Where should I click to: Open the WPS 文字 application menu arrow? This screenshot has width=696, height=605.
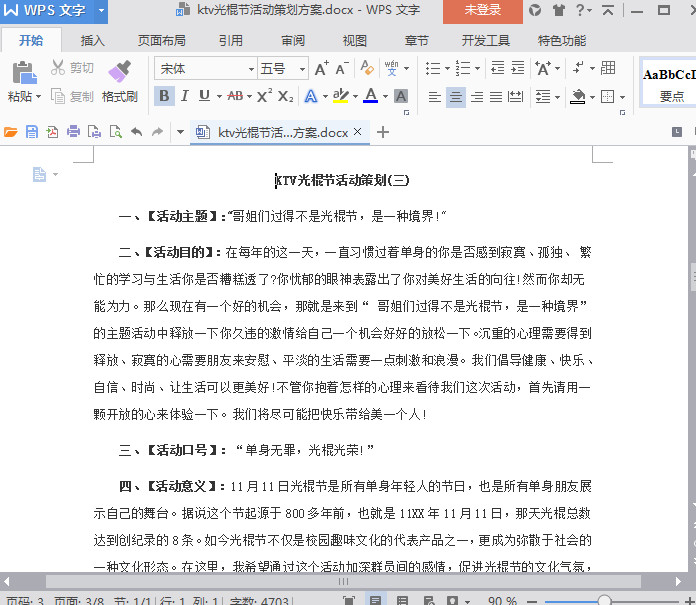tap(101, 10)
